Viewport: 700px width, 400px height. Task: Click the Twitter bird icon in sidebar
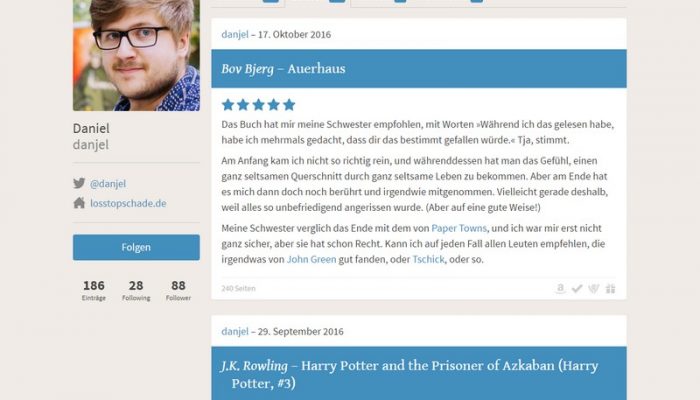tap(79, 183)
